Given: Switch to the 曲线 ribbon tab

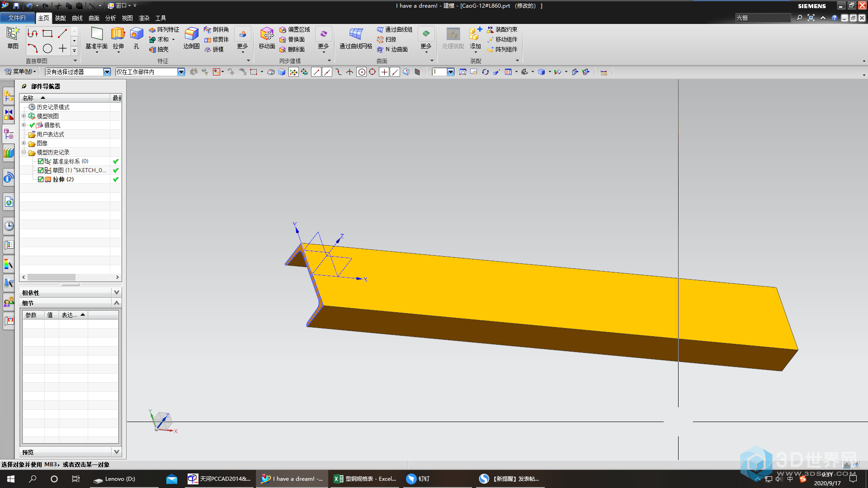Looking at the screenshot, I should (77, 18).
